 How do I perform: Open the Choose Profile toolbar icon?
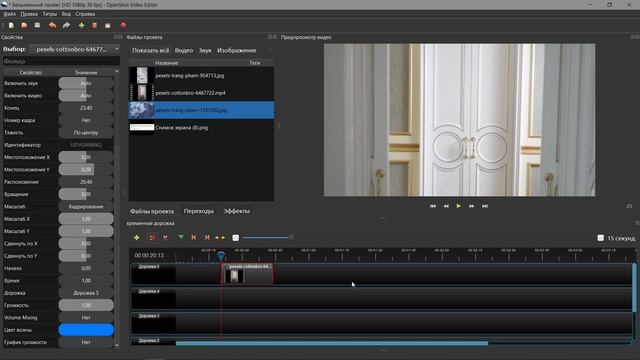94,25
